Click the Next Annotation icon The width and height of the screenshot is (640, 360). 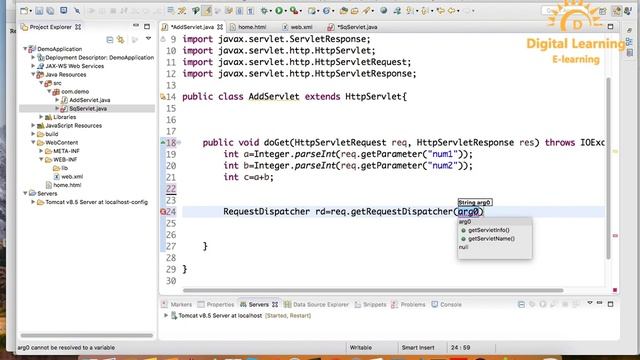click(x=409, y=11)
